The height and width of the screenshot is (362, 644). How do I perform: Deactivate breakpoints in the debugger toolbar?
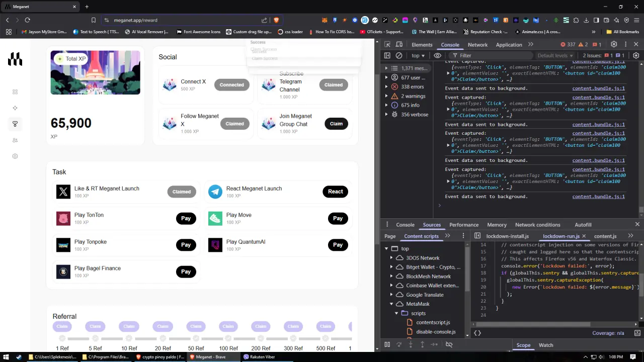click(449, 344)
